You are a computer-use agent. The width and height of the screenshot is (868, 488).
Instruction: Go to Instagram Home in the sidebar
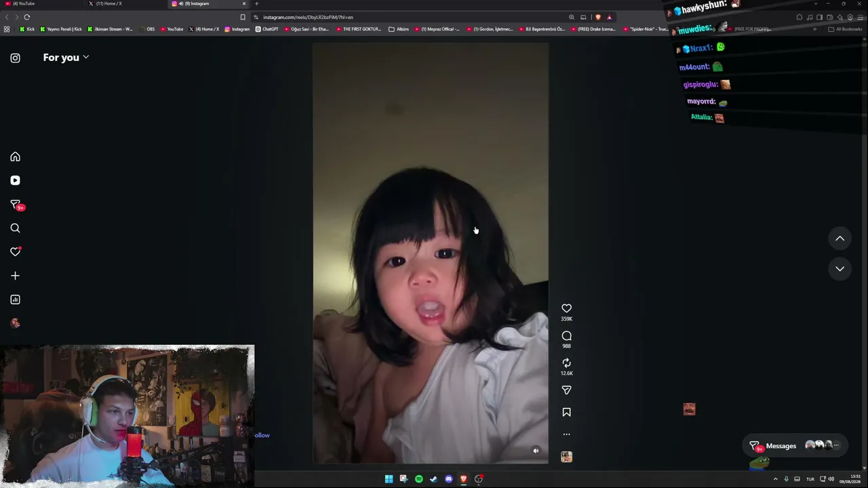(15, 157)
